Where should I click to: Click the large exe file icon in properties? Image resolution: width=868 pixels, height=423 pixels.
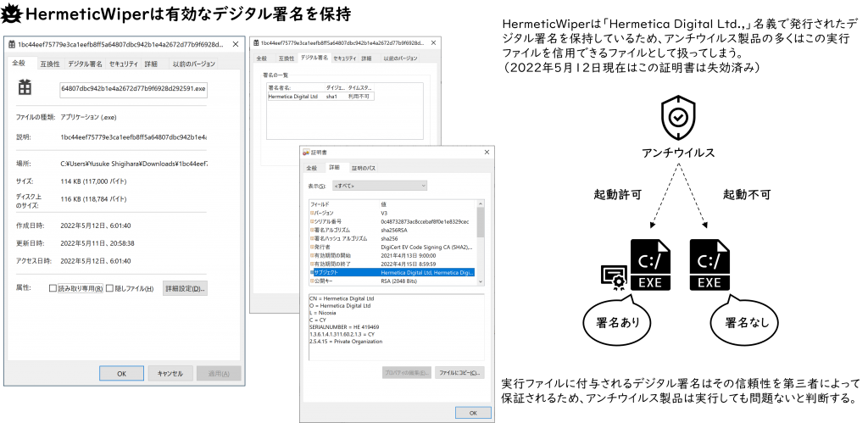pos(25,87)
